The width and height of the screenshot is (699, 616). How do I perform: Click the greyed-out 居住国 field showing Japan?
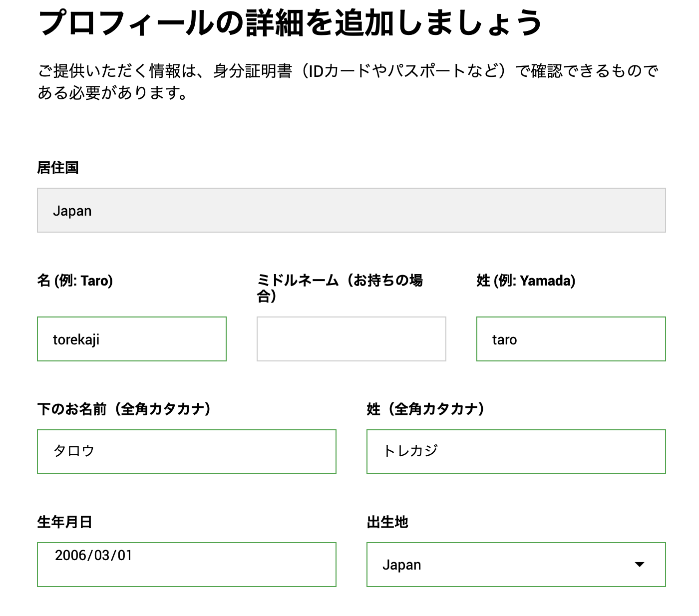tap(351, 210)
